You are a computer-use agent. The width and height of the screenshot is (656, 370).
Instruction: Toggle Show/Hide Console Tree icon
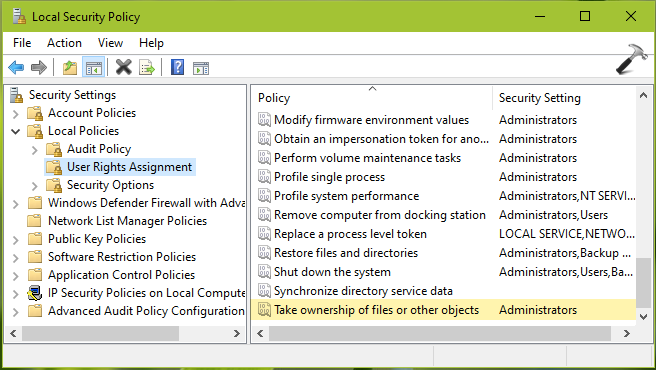click(x=93, y=67)
